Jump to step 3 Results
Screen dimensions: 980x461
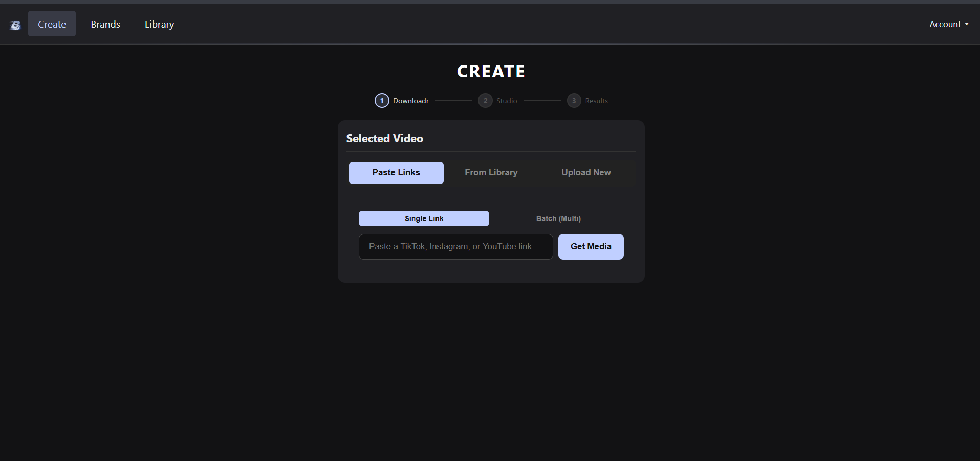tap(587, 101)
